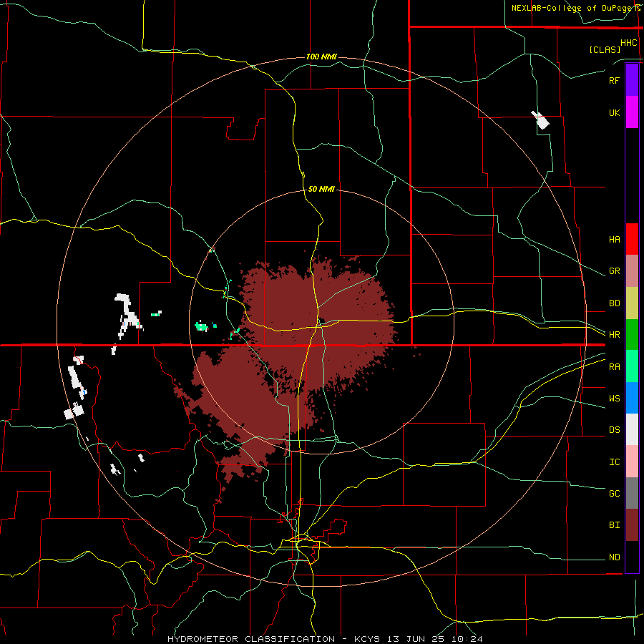The height and width of the screenshot is (644, 644).
Task: Click the green rain echo west of radar
Action: tap(201, 326)
